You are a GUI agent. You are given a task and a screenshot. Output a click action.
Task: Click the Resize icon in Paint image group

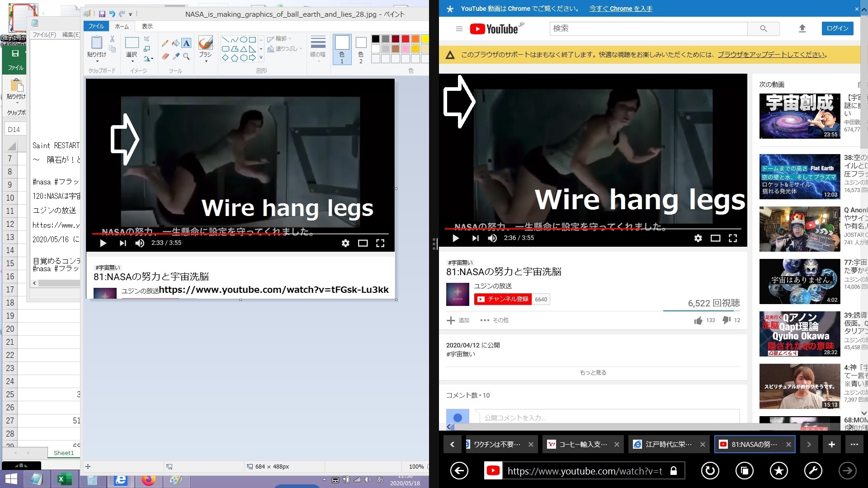pos(147,48)
